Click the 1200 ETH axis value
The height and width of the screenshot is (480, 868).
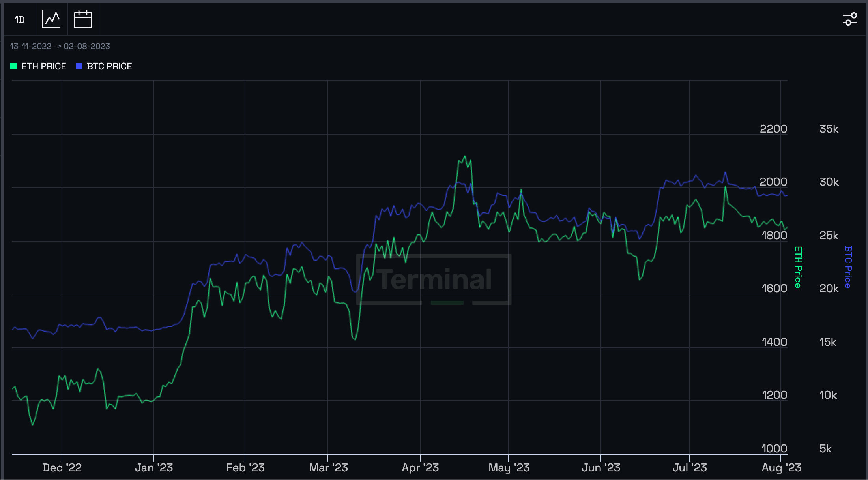[774, 395]
